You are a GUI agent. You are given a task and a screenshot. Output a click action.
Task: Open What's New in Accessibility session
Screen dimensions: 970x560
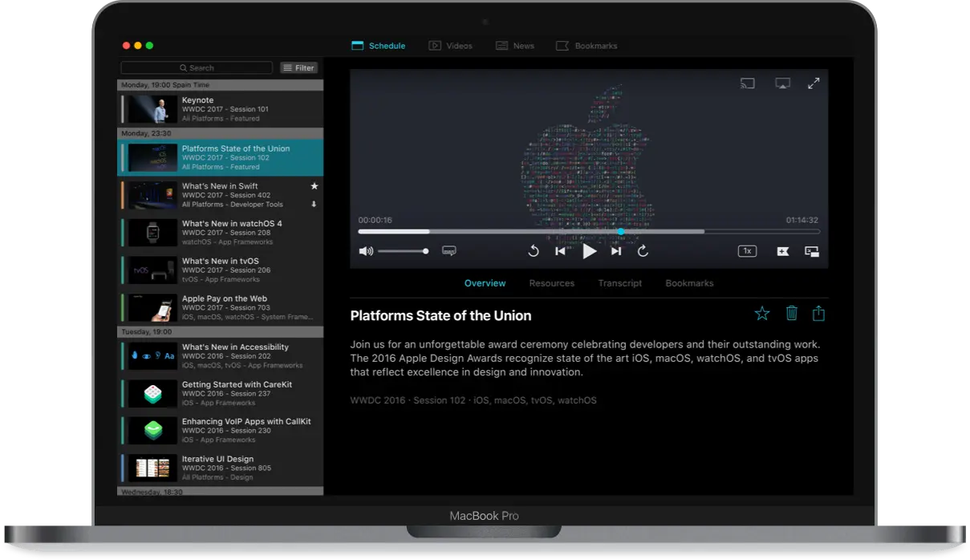coord(221,356)
